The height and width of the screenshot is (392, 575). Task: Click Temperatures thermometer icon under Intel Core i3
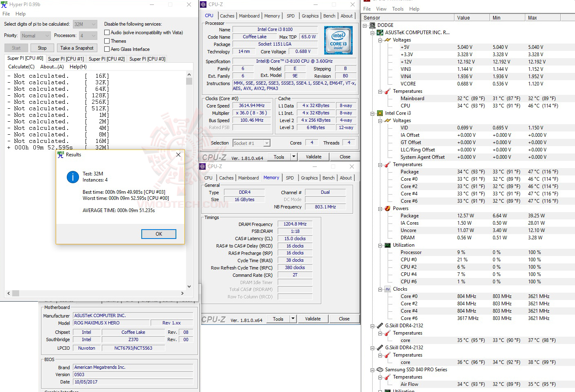(x=388, y=164)
